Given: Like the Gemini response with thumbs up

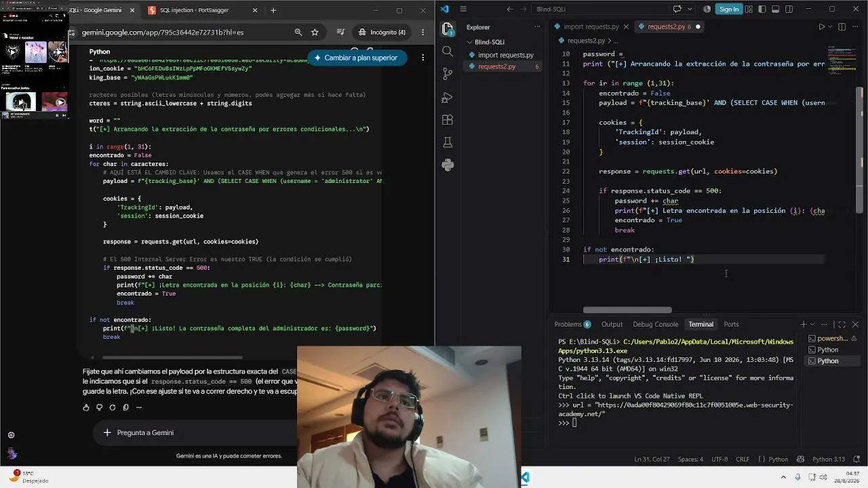Looking at the screenshot, I should (86, 407).
